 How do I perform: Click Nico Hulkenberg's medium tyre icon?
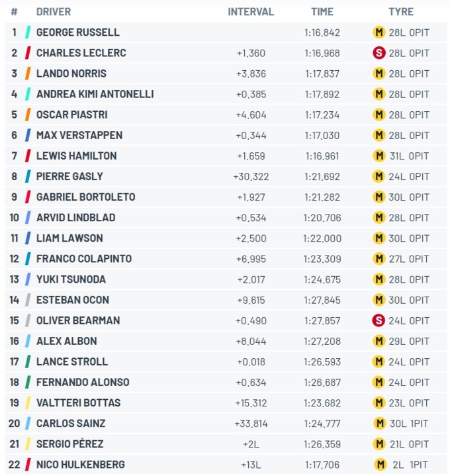point(381,465)
